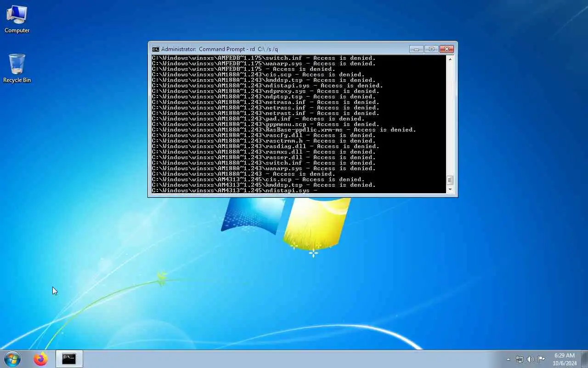
Task: Click the AMFEDB~1.175\wanarp.sys line
Action: (264, 63)
